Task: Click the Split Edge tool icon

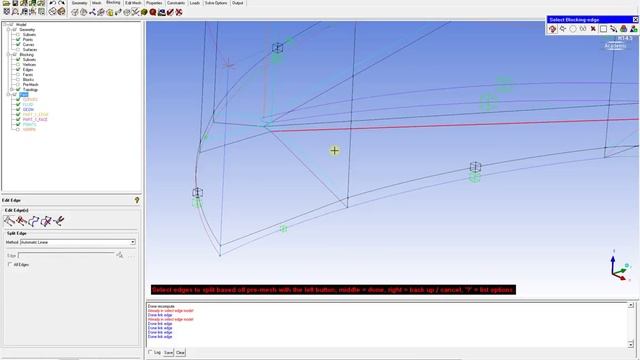Action: pyautogui.click(x=9, y=221)
